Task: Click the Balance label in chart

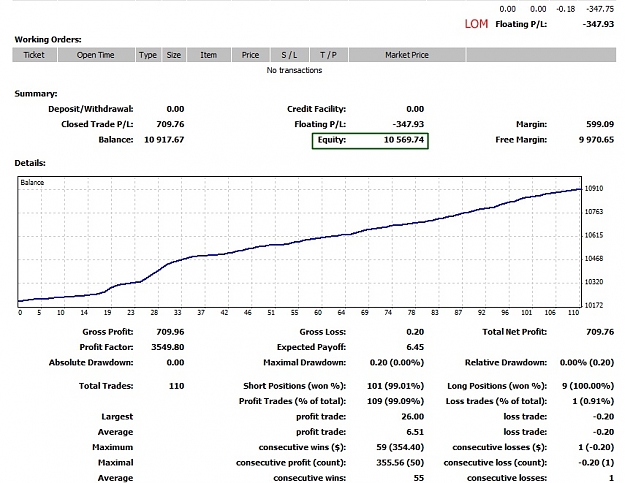Action: [x=32, y=183]
